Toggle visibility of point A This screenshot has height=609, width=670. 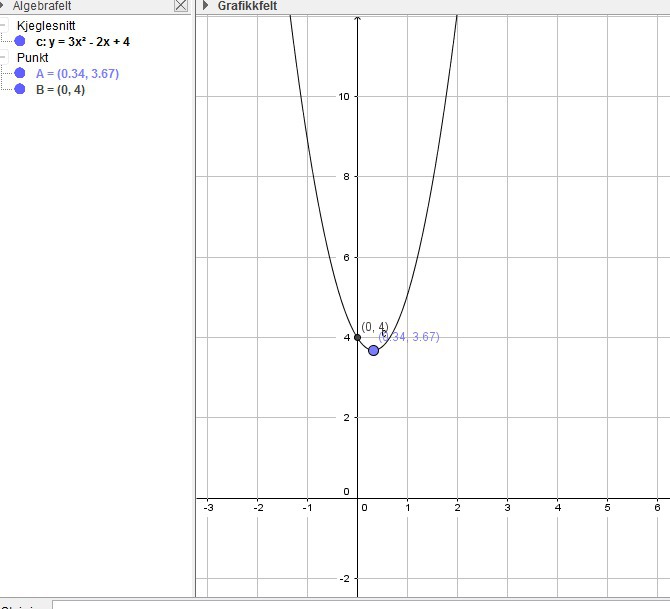click(20, 73)
